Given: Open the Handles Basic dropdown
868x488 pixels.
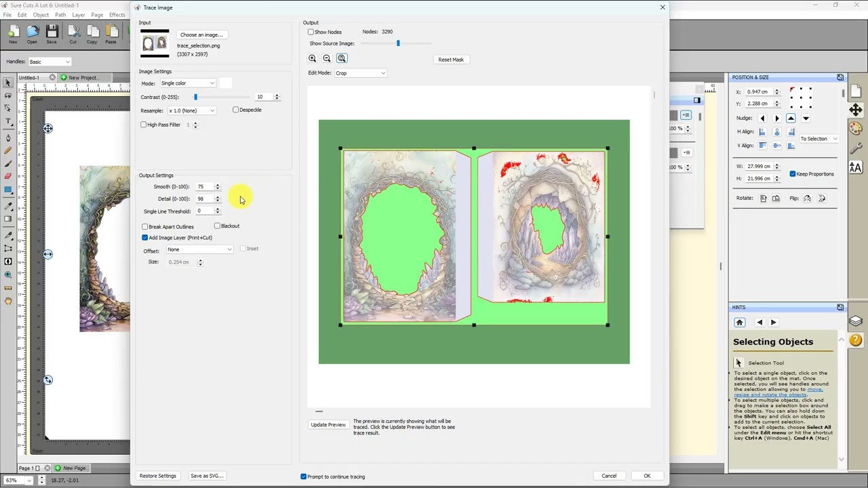Looking at the screenshot, I should (x=50, y=62).
